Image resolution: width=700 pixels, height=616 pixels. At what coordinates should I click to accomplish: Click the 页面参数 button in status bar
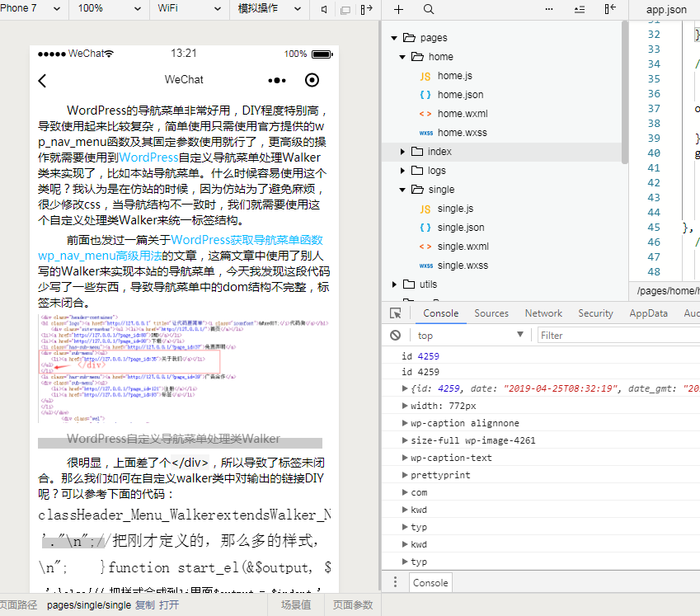coord(353,604)
